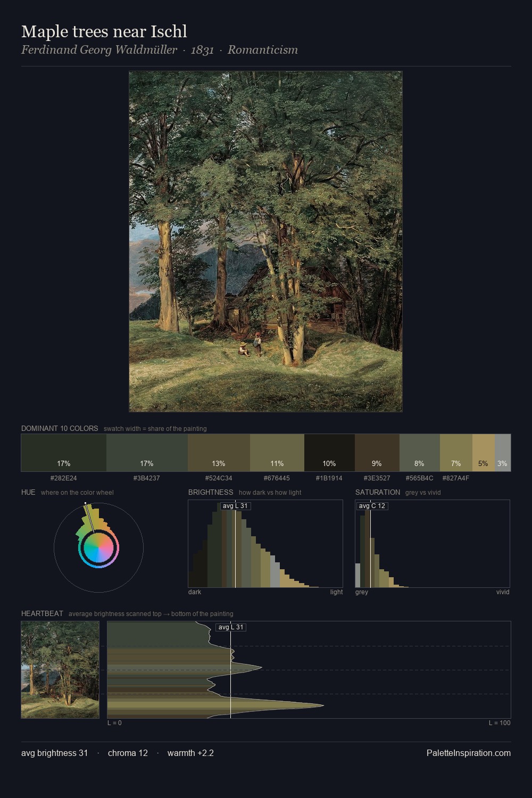The height and width of the screenshot is (798, 532).
Task: Select the 13% swatch #524C34
Action: pyautogui.click(x=219, y=453)
